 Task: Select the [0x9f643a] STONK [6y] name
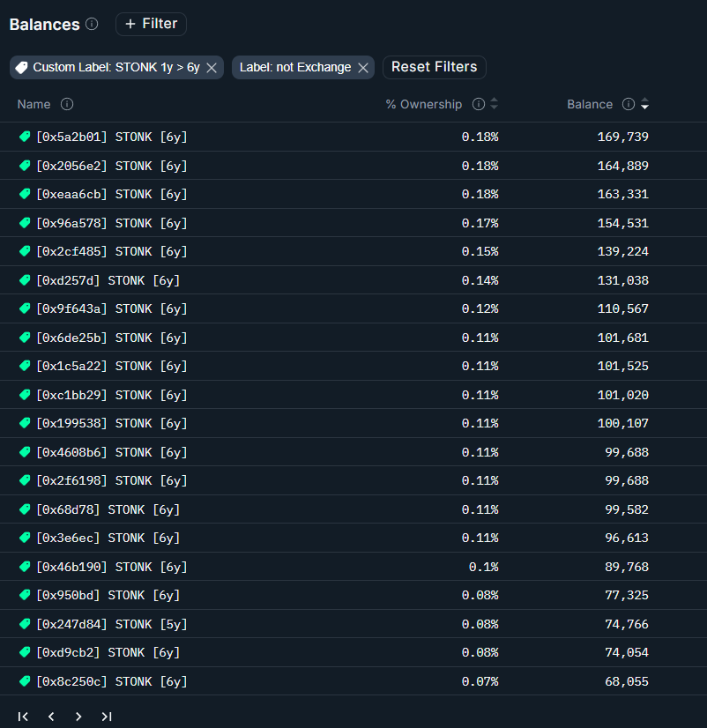tap(111, 308)
